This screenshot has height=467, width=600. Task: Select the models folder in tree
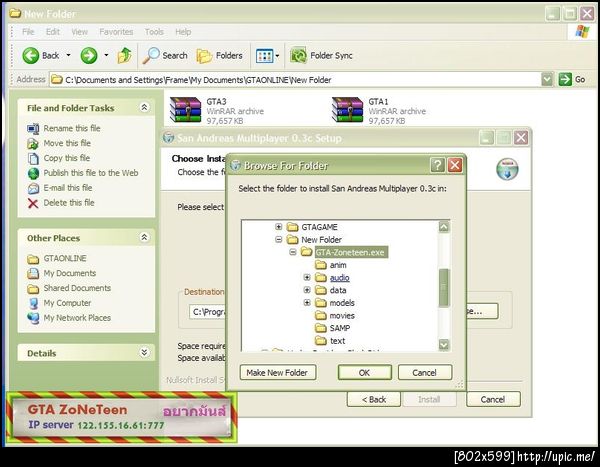click(x=342, y=303)
